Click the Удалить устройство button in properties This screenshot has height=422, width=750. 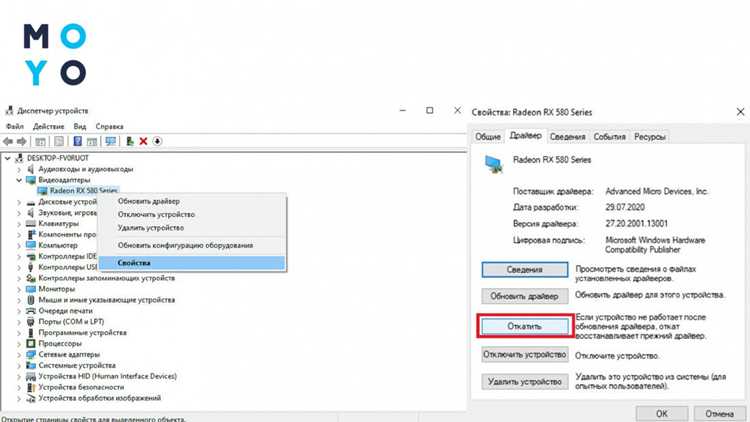525,382
